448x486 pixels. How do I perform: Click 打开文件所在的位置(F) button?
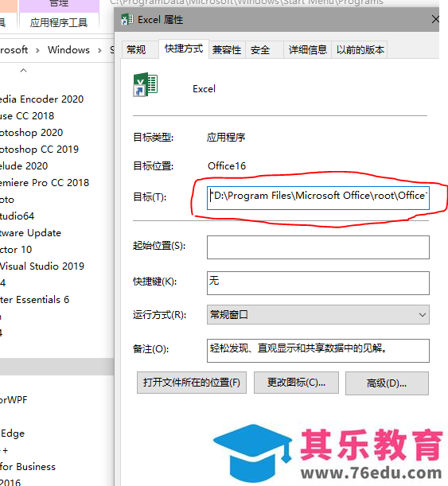192,383
